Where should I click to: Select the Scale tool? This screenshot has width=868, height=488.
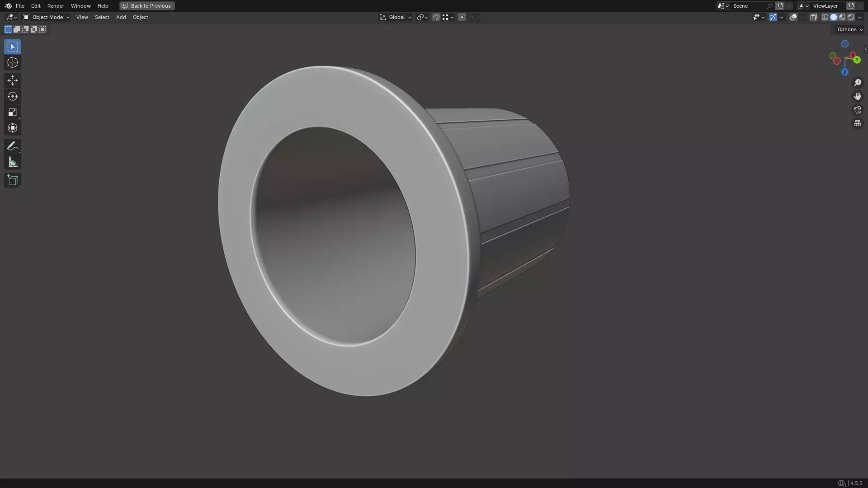tap(13, 112)
